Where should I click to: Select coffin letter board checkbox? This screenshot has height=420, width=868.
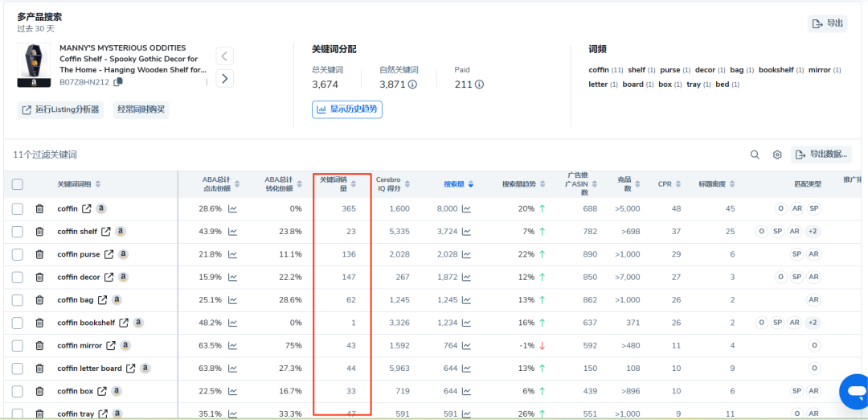point(18,369)
